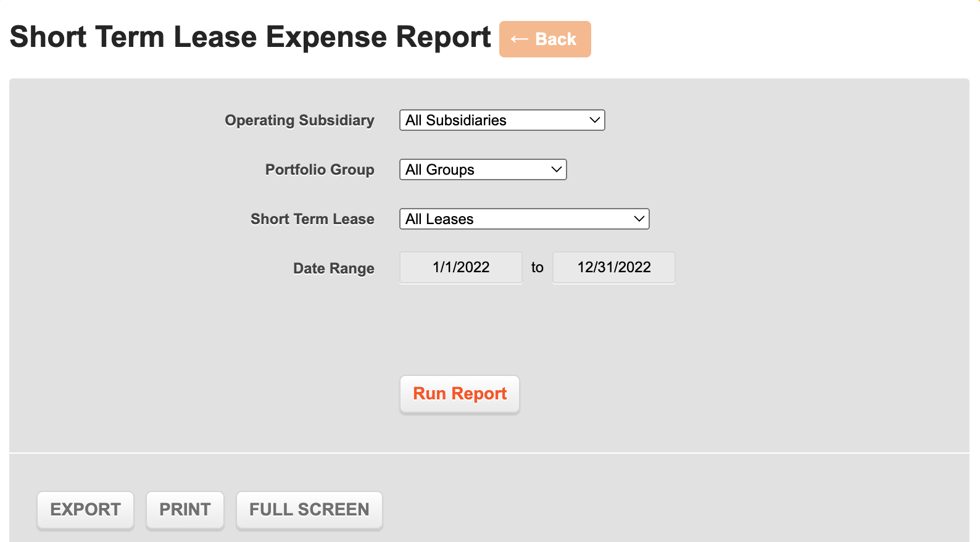
Task: Click the end date field showing 12/31/2022
Action: pyautogui.click(x=613, y=267)
